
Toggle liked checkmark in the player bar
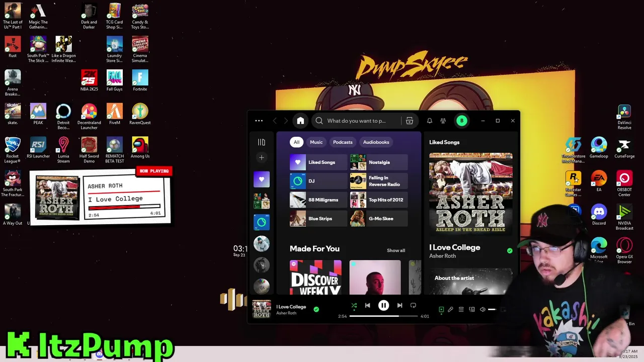coord(316,309)
